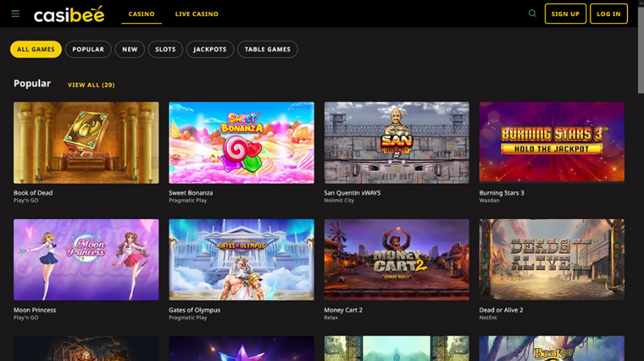Switch to the Live Casino tab

196,14
